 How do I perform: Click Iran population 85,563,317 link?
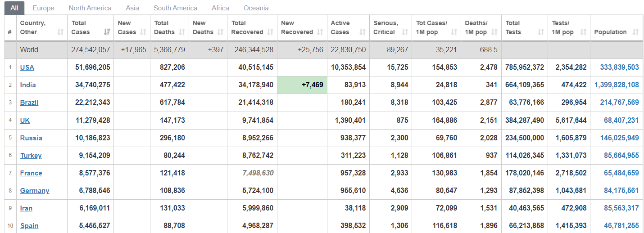[621, 208]
